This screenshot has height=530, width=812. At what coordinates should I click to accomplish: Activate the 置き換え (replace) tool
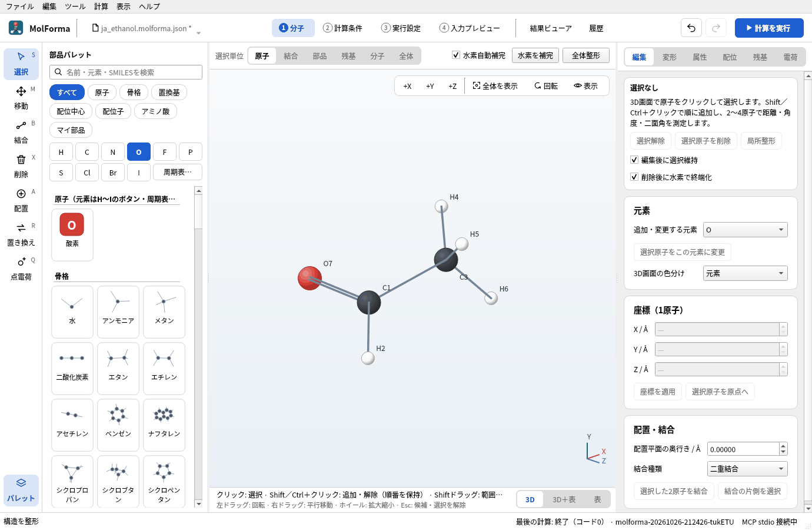21,234
